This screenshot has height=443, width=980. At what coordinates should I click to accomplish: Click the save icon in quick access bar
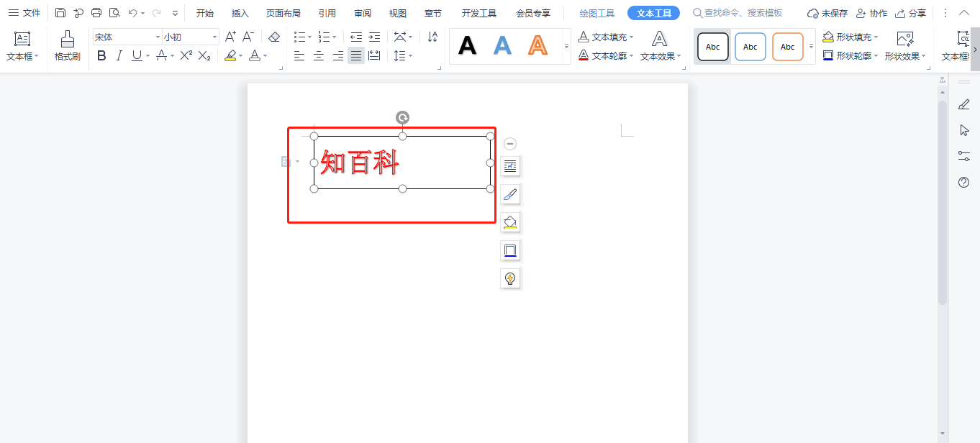pyautogui.click(x=60, y=13)
